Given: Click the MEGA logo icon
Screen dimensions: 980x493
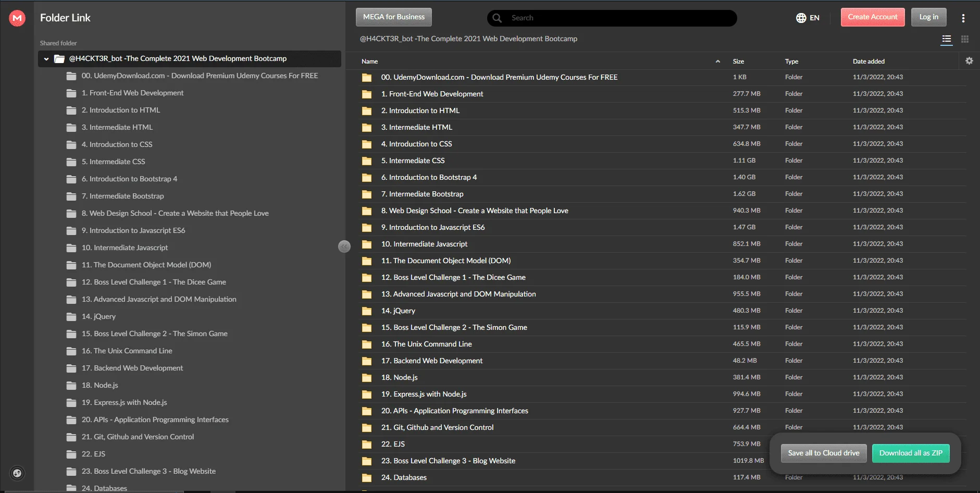Looking at the screenshot, I should tap(17, 18).
